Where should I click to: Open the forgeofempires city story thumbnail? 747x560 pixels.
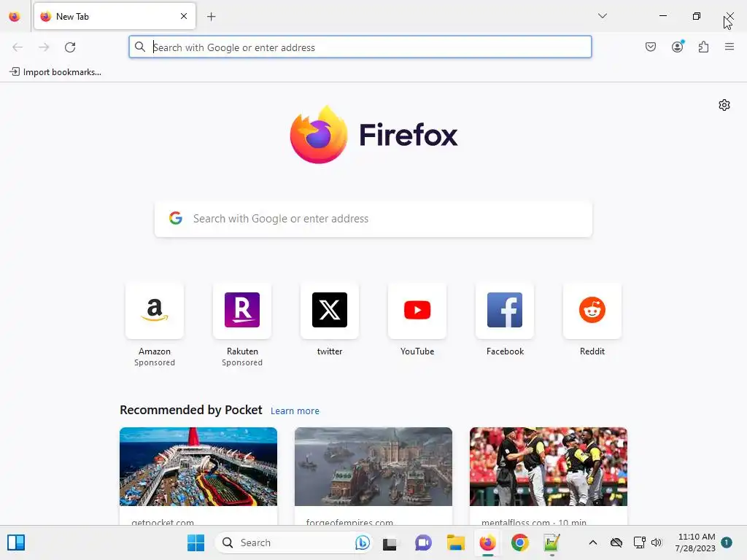point(373,467)
